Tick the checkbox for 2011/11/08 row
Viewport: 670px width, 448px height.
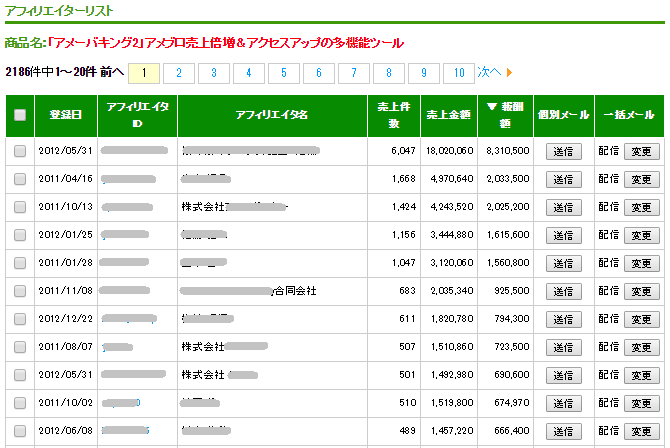click(x=20, y=291)
